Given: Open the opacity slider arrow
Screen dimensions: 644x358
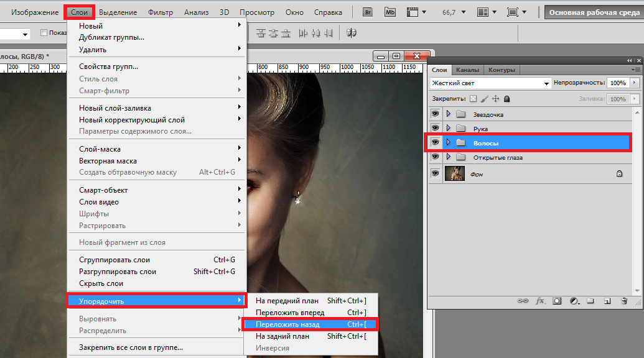Looking at the screenshot, I should (x=635, y=83).
